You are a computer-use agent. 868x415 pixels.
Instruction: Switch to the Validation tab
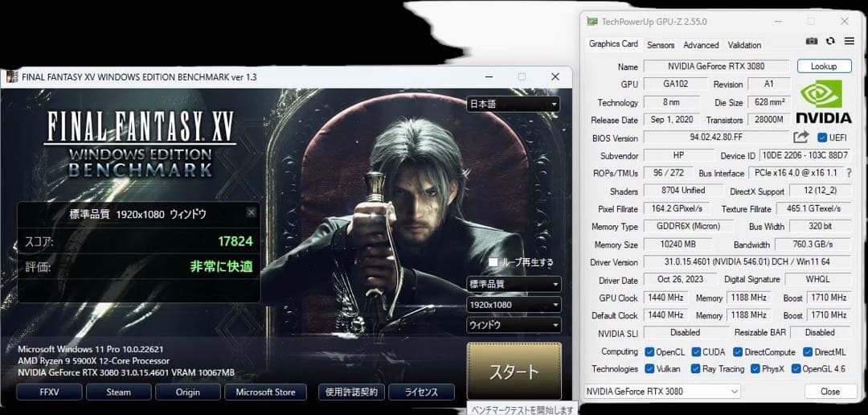click(744, 45)
